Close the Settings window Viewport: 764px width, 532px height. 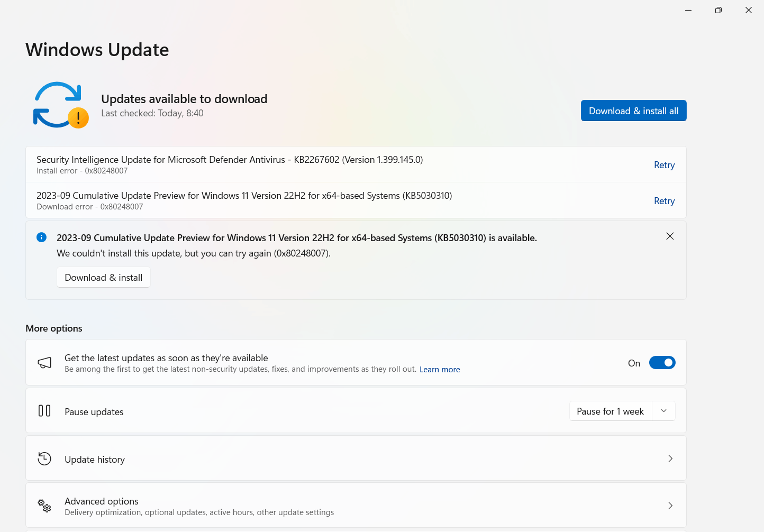(x=749, y=10)
